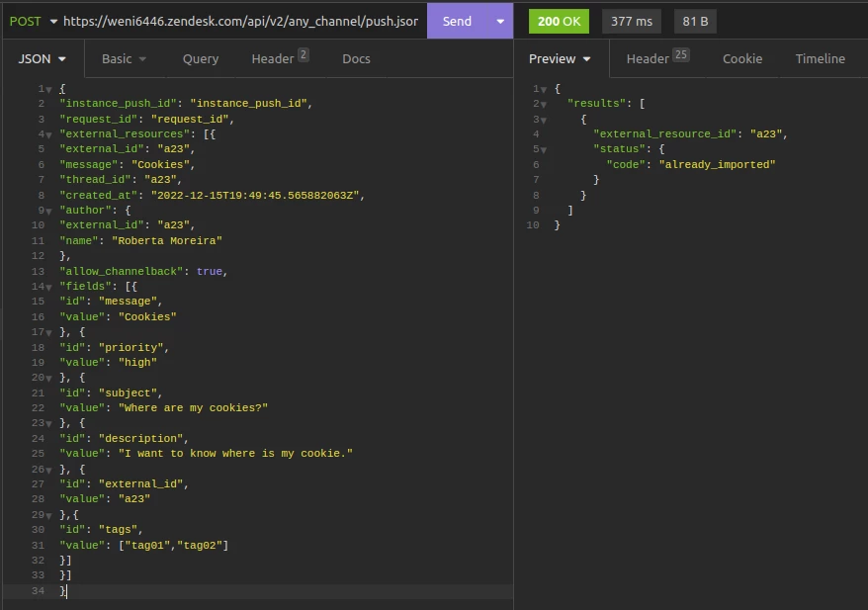Switch to the response Header tab
Screen dimensions: 868x610
coord(657,58)
